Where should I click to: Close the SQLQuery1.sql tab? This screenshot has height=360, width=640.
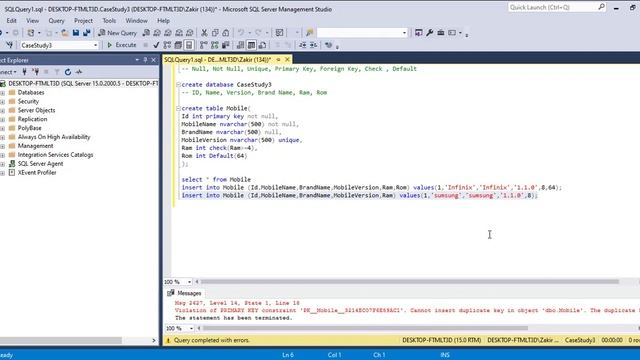[287, 60]
